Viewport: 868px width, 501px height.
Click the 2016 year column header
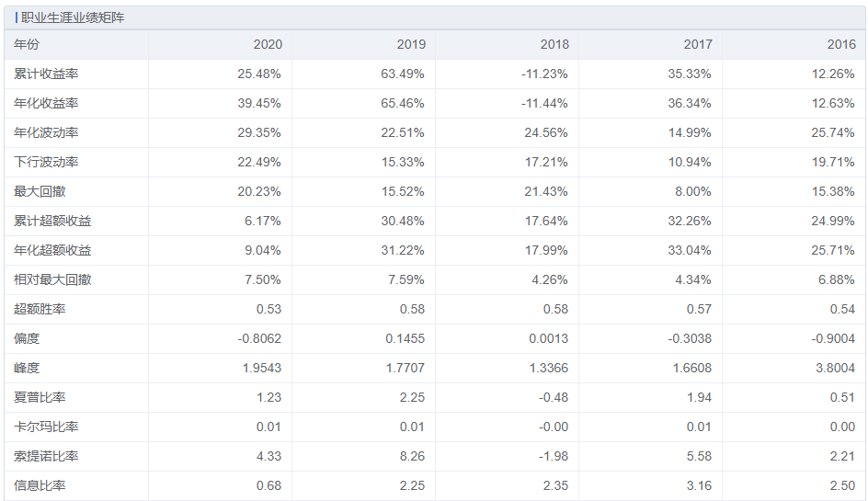point(841,44)
